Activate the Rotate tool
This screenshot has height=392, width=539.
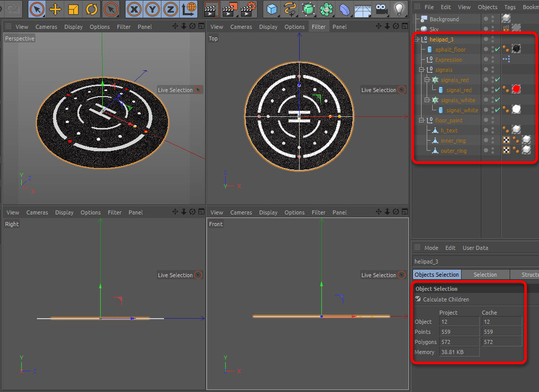tap(92, 9)
